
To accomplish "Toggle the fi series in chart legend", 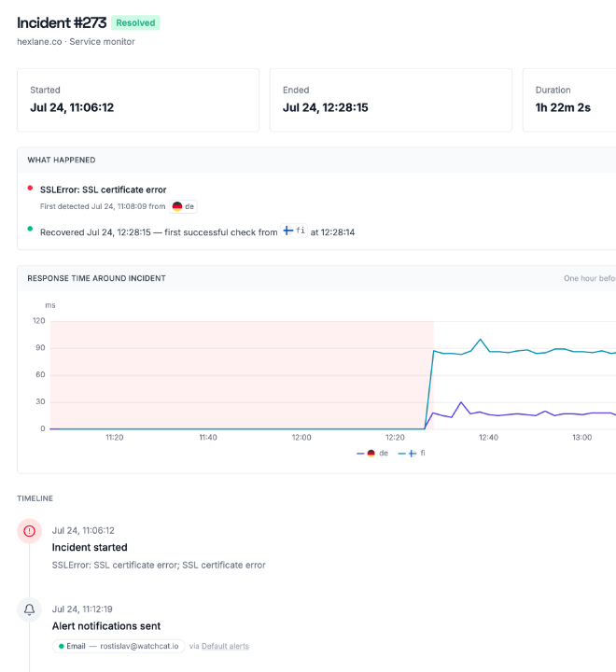I will [x=412, y=453].
